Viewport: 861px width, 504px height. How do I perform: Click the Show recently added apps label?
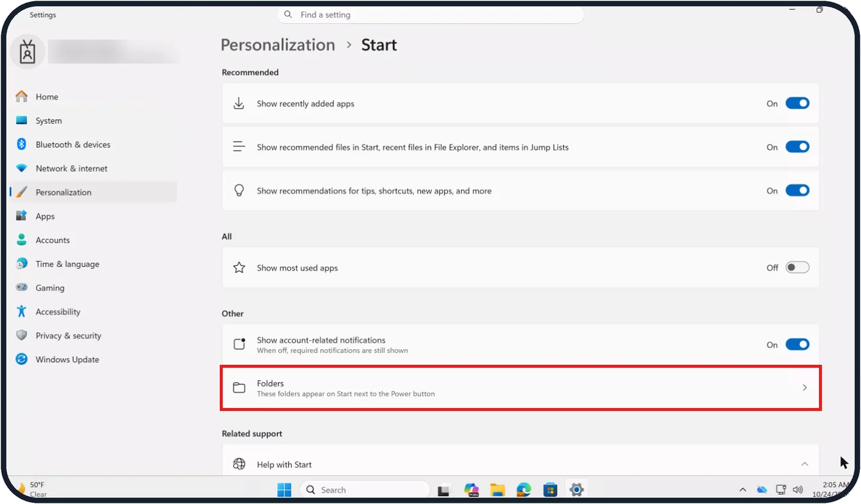click(306, 104)
